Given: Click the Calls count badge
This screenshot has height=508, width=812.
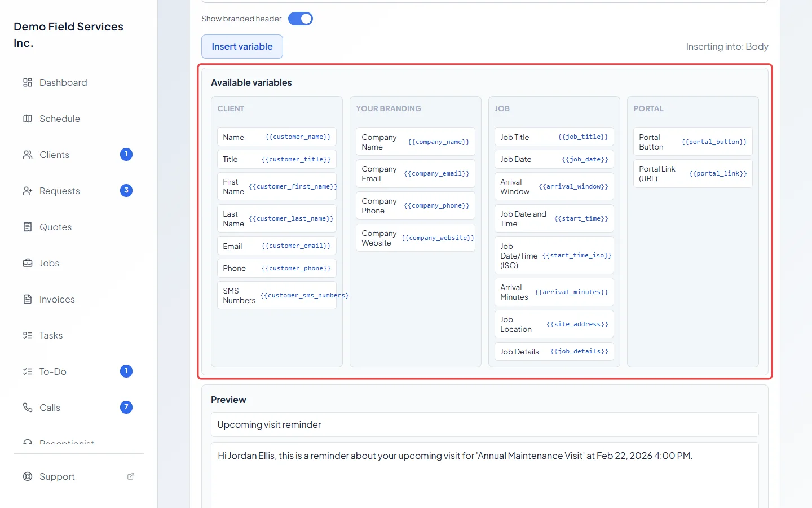Looking at the screenshot, I should [x=126, y=407].
